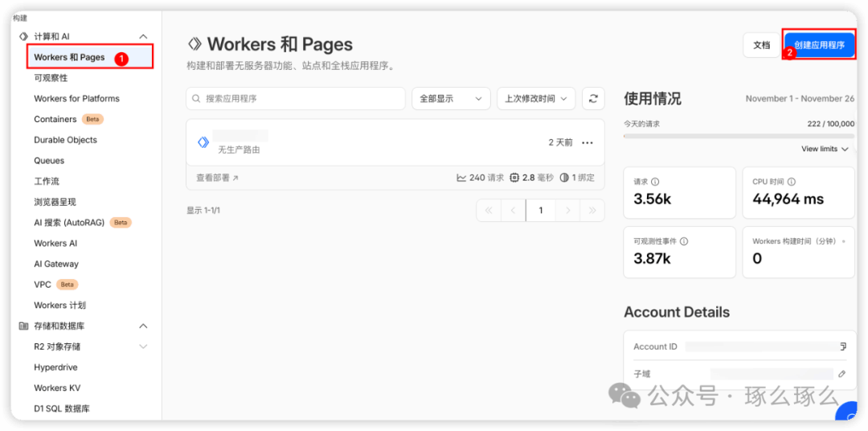Expand the R2 对象存储 sidebar item
The image size is (868, 431).
click(143, 347)
